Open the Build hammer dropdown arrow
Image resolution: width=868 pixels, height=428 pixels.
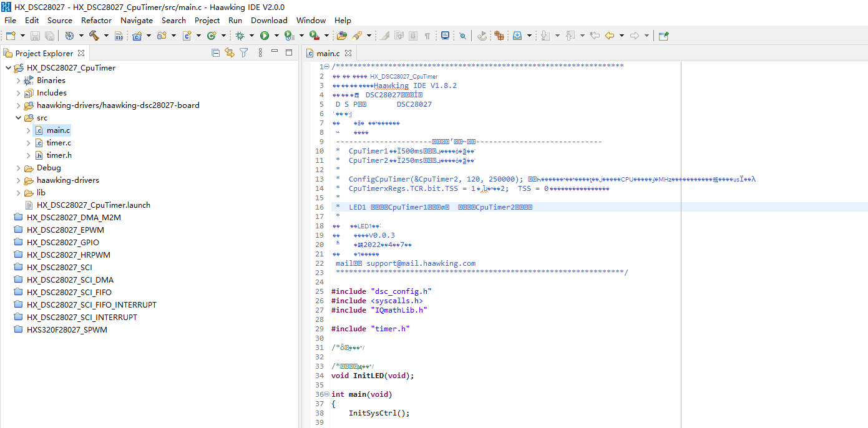[x=106, y=36]
